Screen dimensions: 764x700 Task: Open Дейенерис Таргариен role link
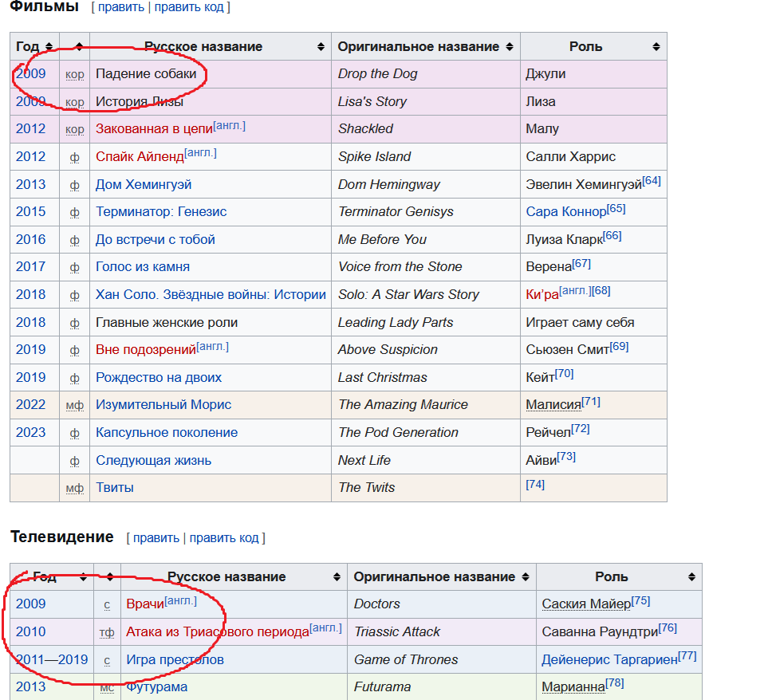click(x=609, y=659)
